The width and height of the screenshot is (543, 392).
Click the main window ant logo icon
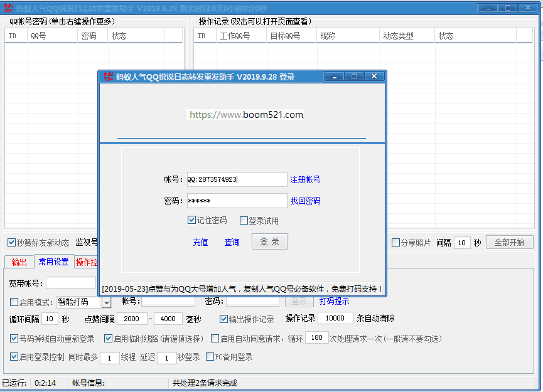(9, 8)
